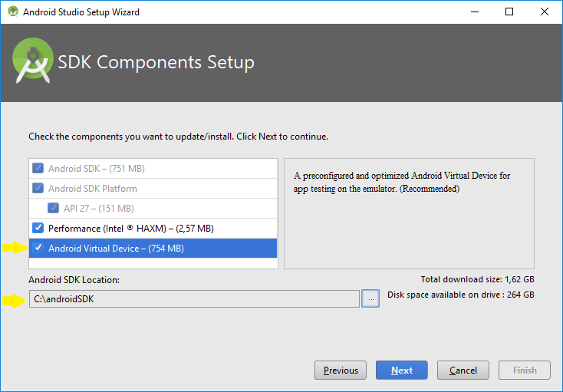Toggle the Android SDK checkbox
Image resolution: width=563 pixels, height=392 pixels.
38,168
